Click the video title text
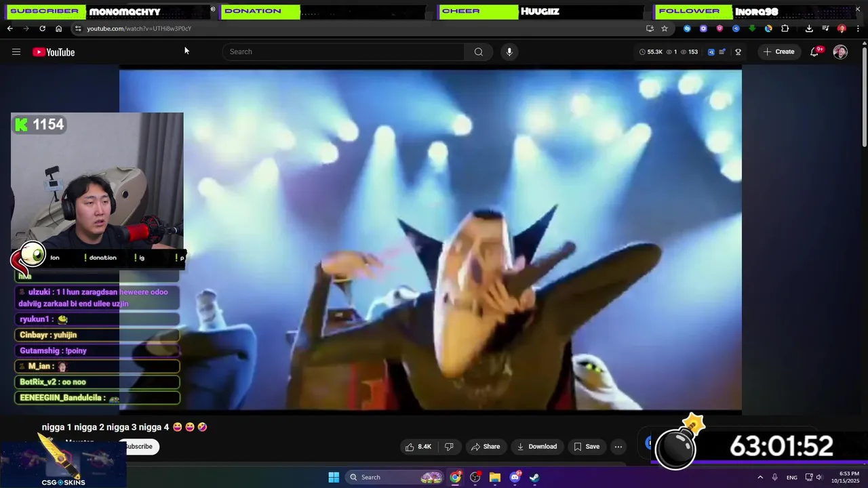 tap(125, 427)
